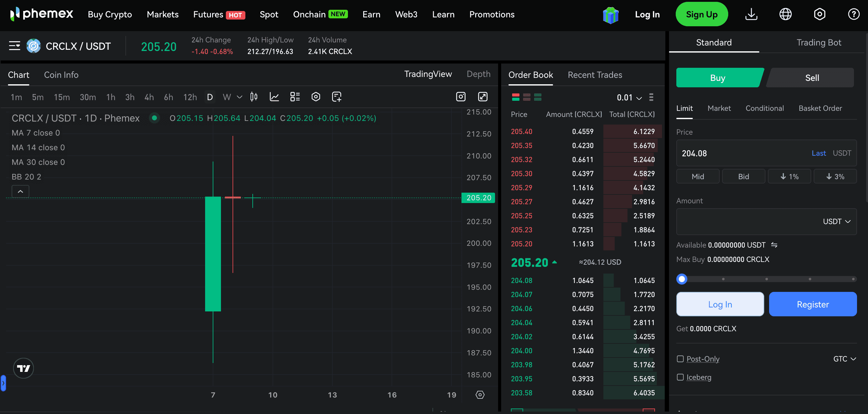The height and width of the screenshot is (414, 868).
Task: Enable the Iceberg checkbox
Action: point(680,377)
